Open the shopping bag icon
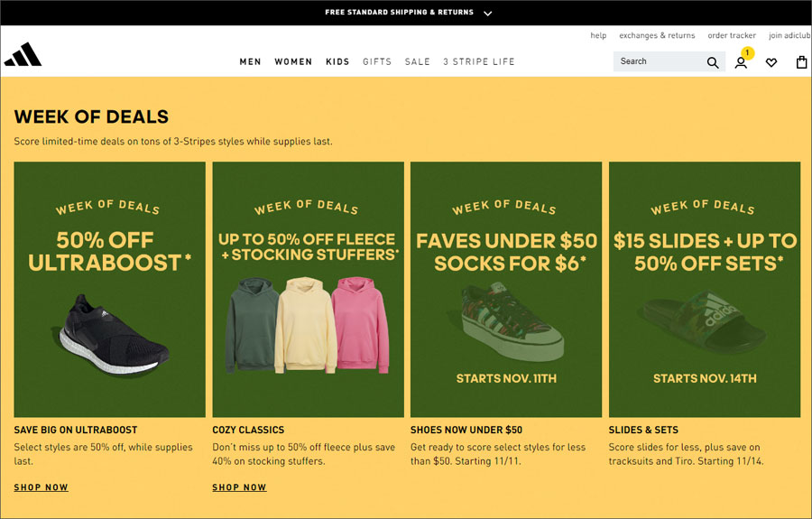Image resolution: width=812 pixels, height=519 pixels. point(802,62)
